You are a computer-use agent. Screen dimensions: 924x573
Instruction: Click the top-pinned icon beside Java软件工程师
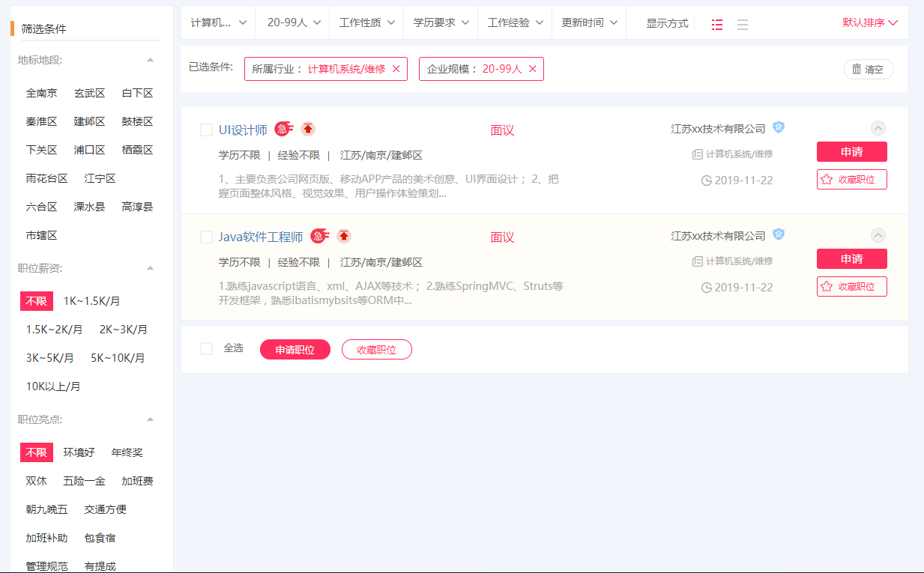344,236
